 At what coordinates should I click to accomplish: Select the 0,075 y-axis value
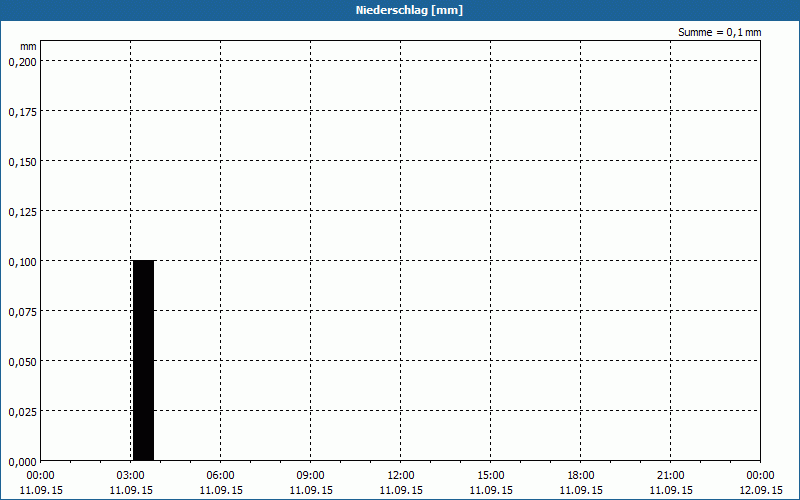[x=22, y=312]
